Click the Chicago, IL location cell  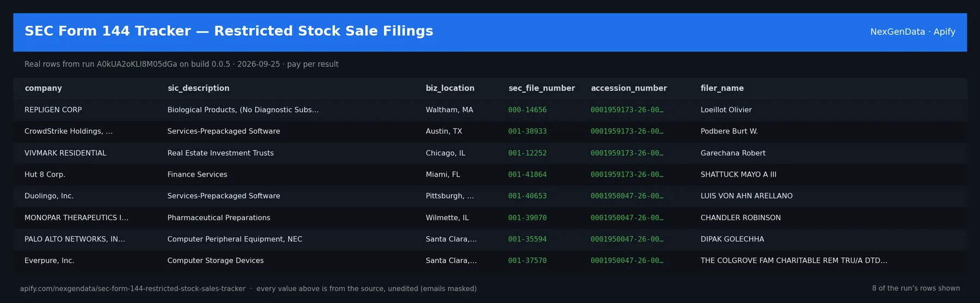(x=445, y=153)
